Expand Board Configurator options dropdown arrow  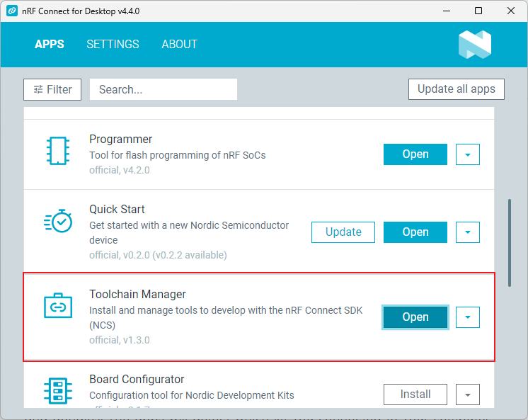(468, 394)
